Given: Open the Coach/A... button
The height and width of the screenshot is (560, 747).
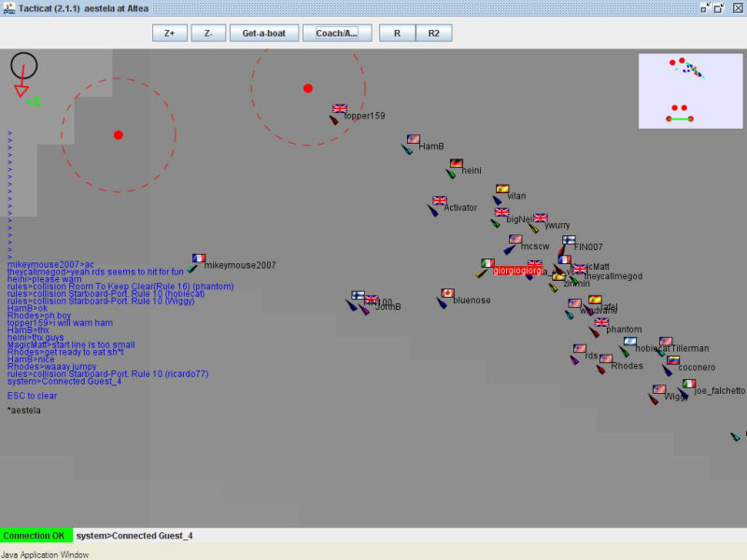Looking at the screenshot, I should (337, 33).
